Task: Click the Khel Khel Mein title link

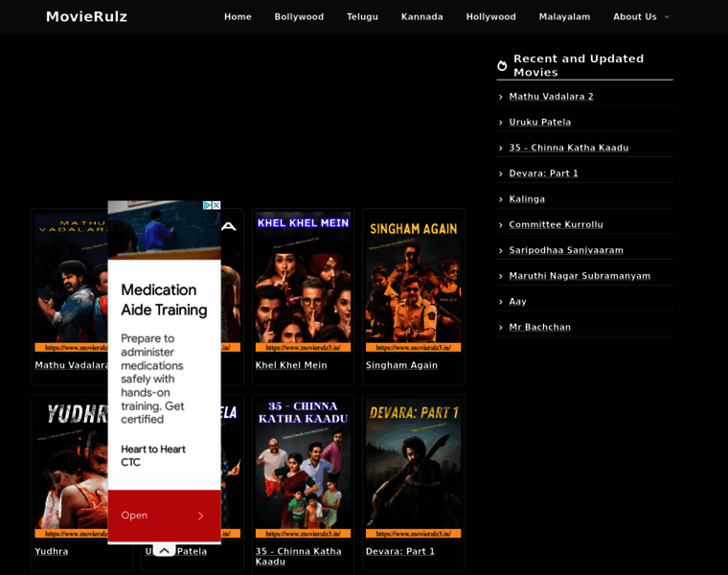Action: coord(291,365)
